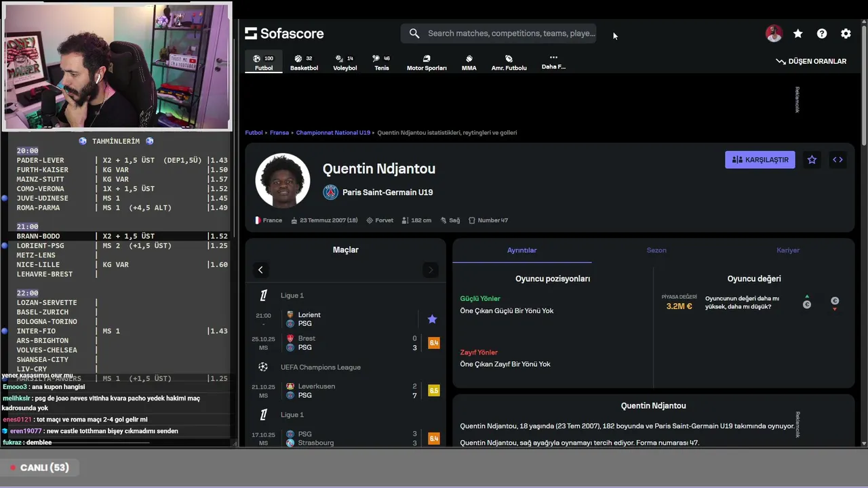Expand the Daha F... more sports menu
Viewport: 868px width, 488px height.
point(553,62)
